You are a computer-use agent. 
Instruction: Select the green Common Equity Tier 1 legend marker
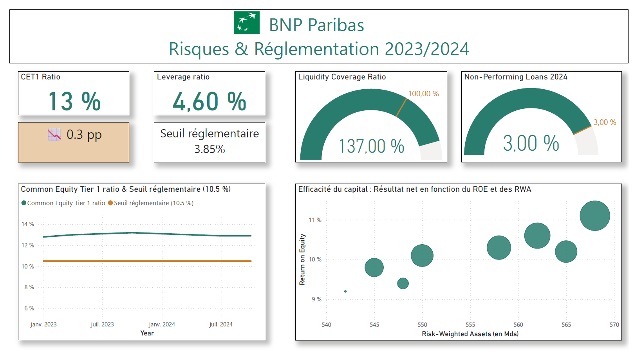tap(24, 203)
